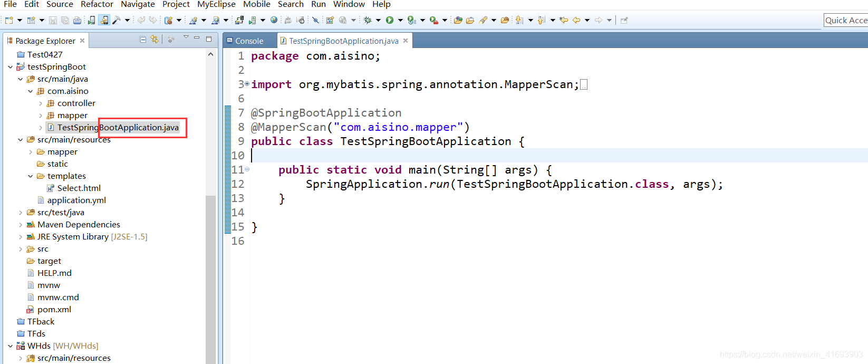Click the green Run play icon
Image resolution: width=868 pixels, height=364 pixels.
pos(390,20)
